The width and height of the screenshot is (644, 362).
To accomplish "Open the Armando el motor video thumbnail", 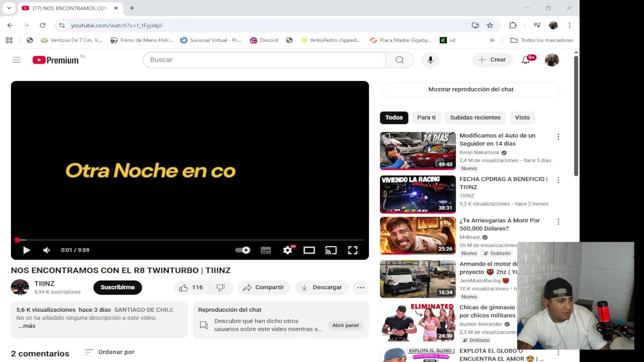I will (418, 279).
